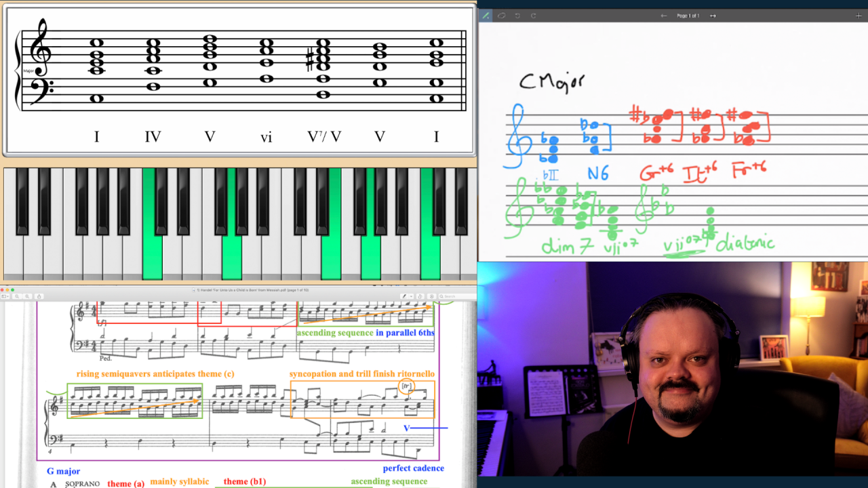The image size is (868, 488).
Task: Click the Handel PDF window title
Action: [x=252, y=290]
